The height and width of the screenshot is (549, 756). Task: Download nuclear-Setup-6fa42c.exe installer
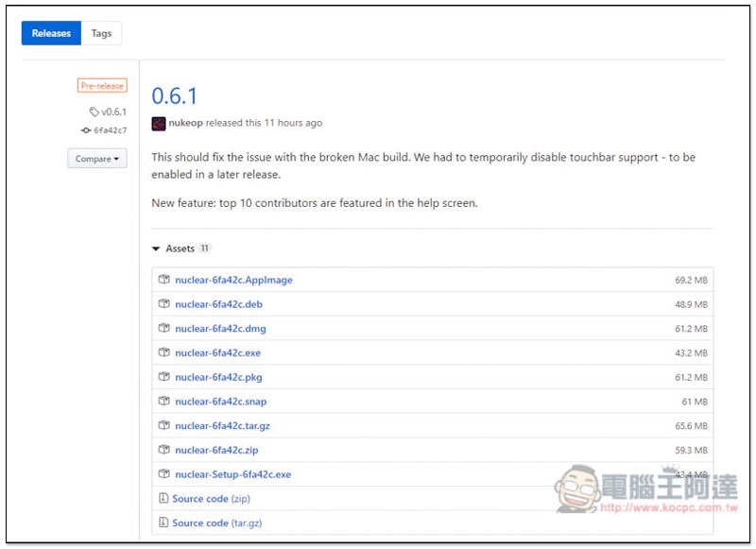pos(232,474)
